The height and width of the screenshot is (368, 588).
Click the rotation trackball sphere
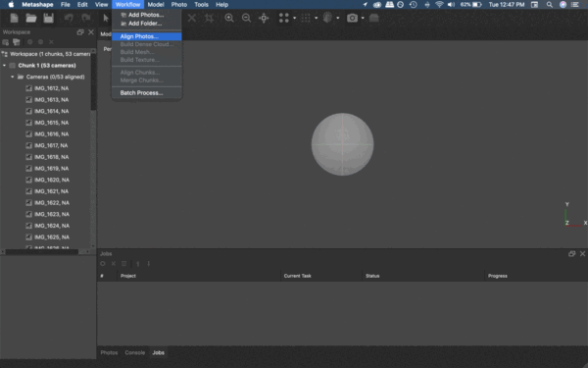pyautogui.click(x=342, y=144)
